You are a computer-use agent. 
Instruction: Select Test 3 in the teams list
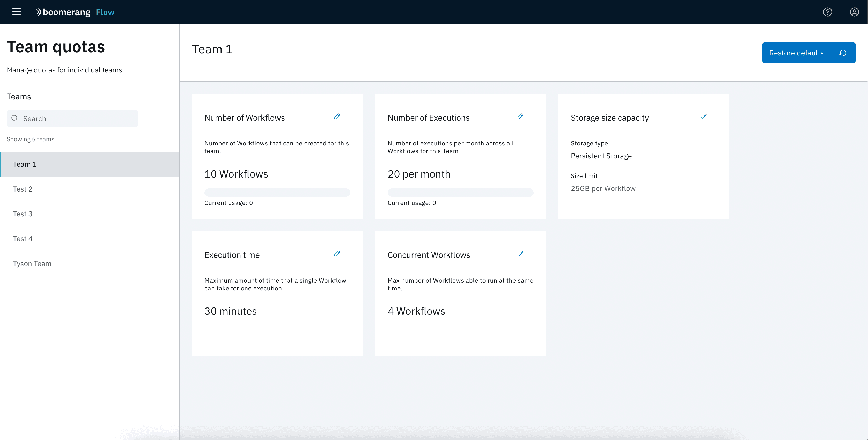pos(90,214)
